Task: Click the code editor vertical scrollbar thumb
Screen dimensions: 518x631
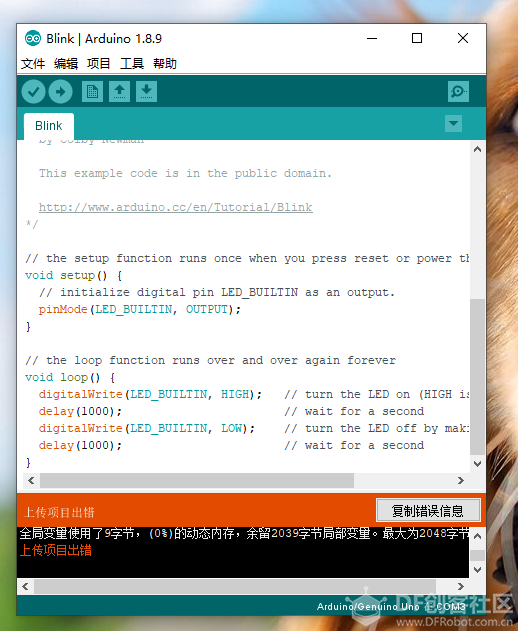Action: [x=477, y=377]
